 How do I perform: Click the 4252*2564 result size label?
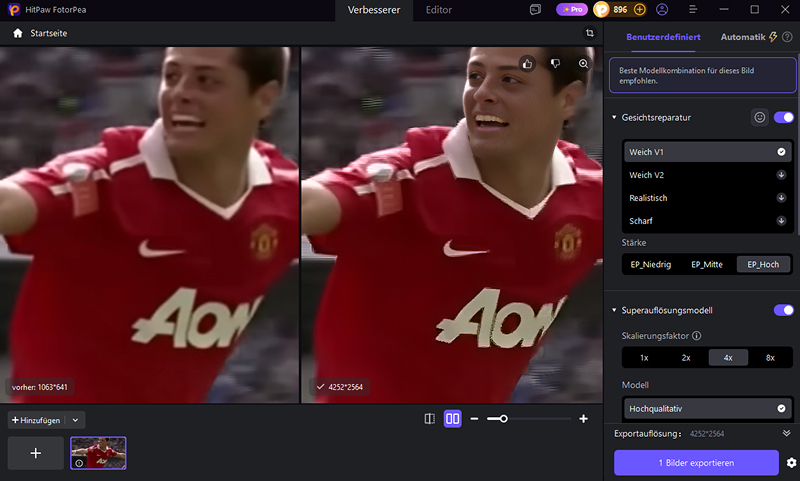(340, 387)
